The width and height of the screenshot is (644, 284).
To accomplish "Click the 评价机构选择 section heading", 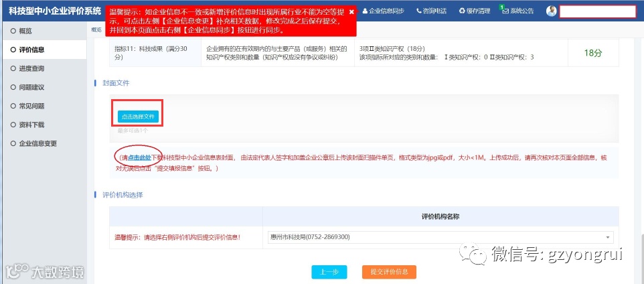I will (123, 195).
